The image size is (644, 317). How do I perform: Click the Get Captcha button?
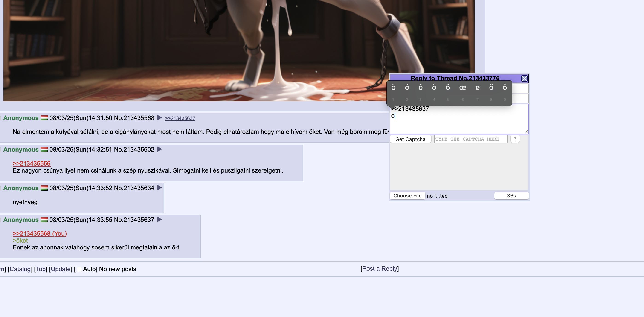tap(410, 139)
